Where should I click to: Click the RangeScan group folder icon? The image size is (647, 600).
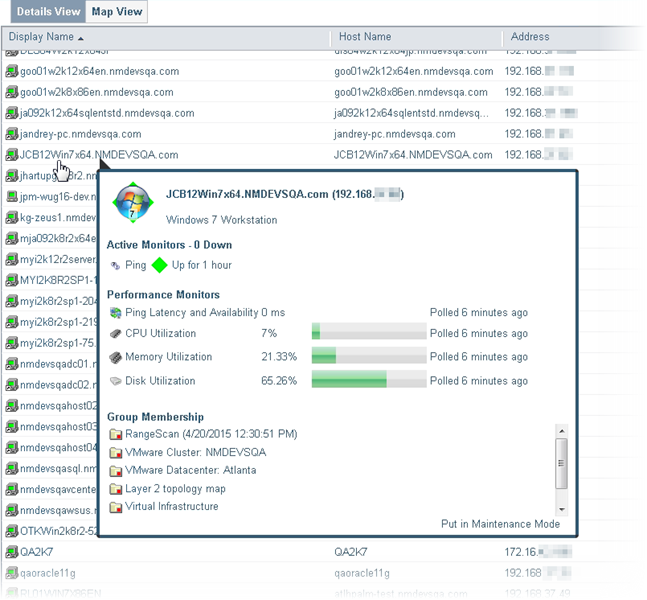(x=115, y=434)
